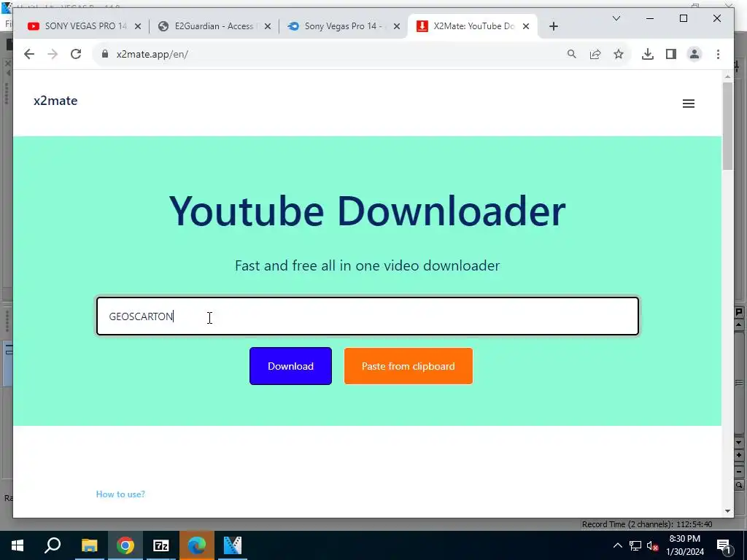747x560 pixels.
Task: Click the video URL input field with GEOSCARTON
Action: 368,316
